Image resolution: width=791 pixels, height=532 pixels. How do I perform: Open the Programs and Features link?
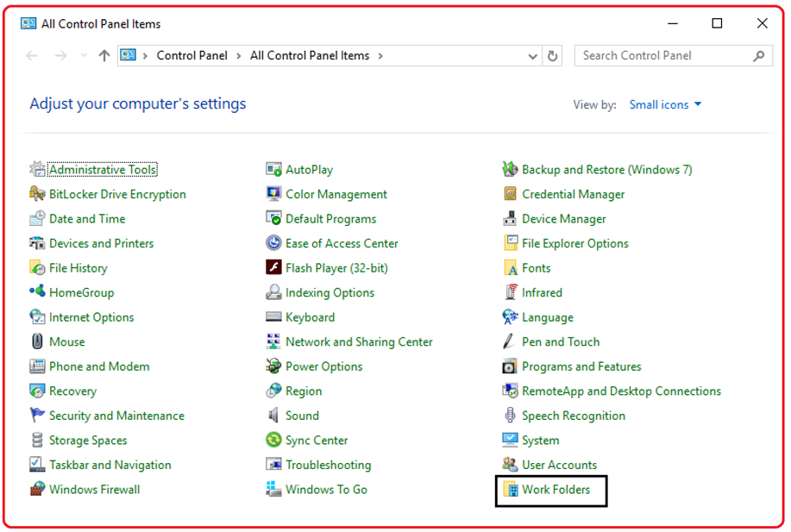click(x=581, y=366)
